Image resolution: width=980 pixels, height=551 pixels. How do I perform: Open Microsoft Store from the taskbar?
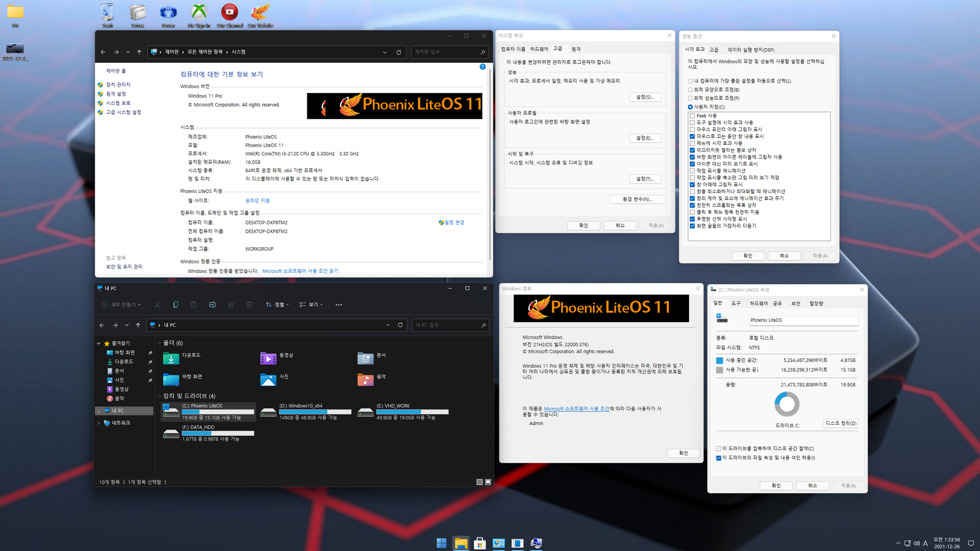pyautogui.click(x=480, y=543)
